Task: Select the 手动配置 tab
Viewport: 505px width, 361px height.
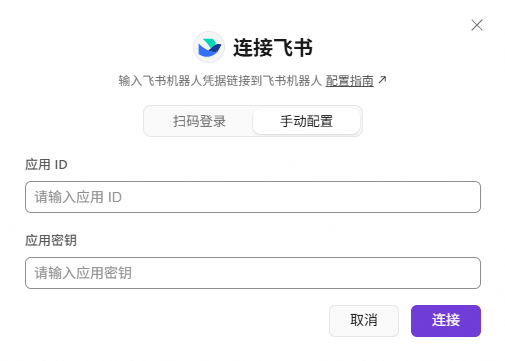Action: 306,121
